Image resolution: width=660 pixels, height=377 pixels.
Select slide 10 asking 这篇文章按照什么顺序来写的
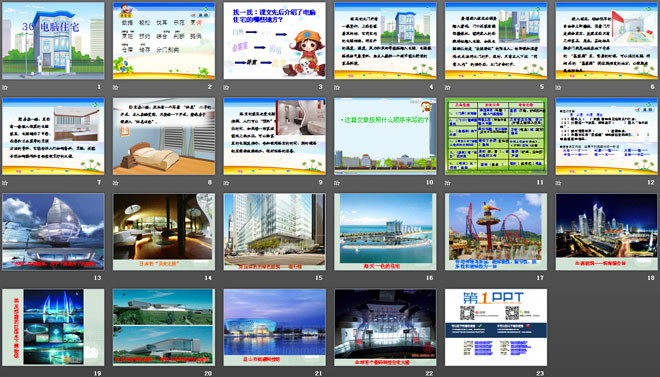click(x=385, y=136)
